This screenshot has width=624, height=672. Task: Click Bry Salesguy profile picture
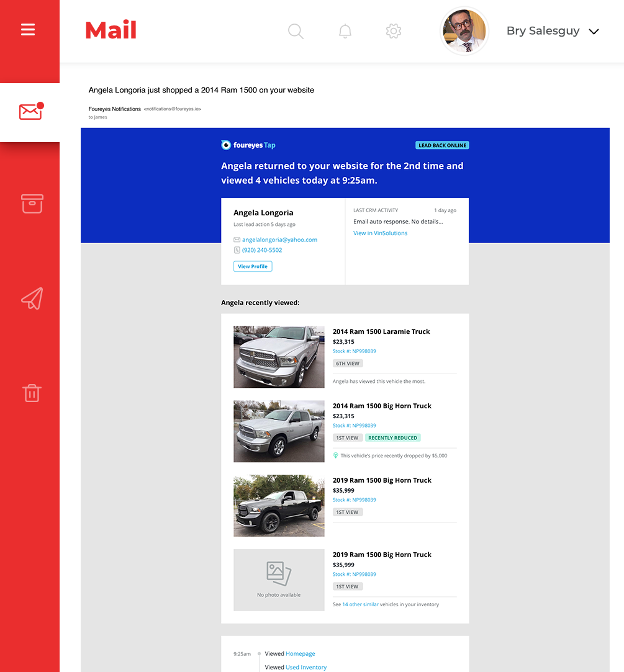pos(464,31)
